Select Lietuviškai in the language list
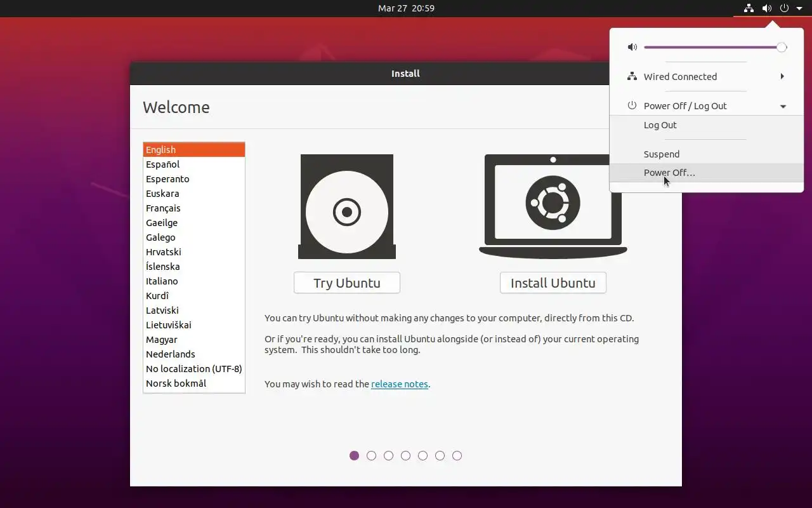Viewport: 812px width, 508px height. [194, 325]
